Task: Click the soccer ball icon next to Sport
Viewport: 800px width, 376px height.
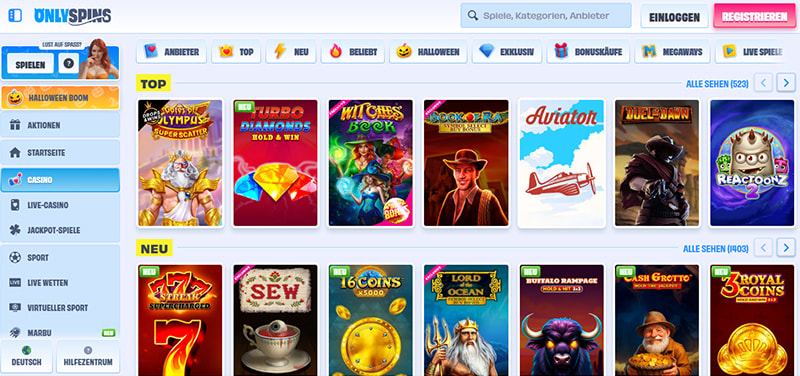Action: pos(15,258)
